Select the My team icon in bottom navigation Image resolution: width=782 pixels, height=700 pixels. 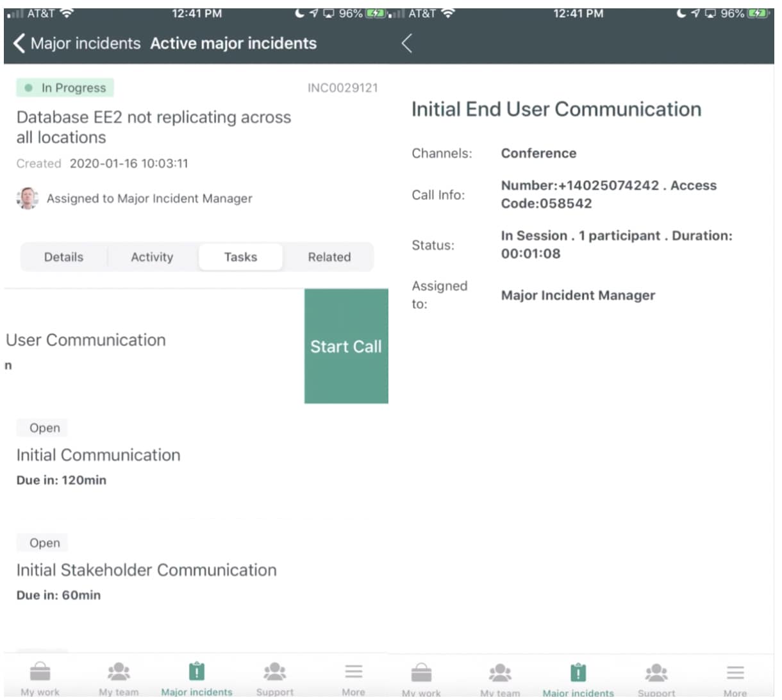pyautogui.click(x=118, y=670)
